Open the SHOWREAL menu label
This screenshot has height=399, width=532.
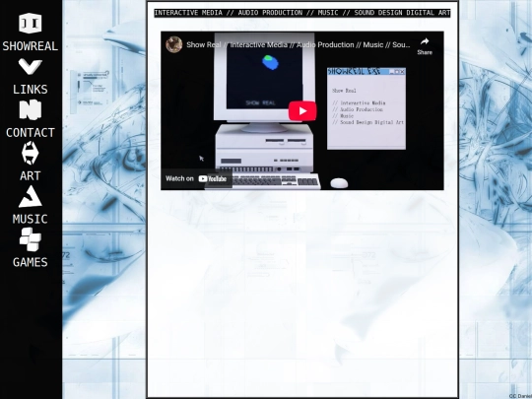point(31,46)
